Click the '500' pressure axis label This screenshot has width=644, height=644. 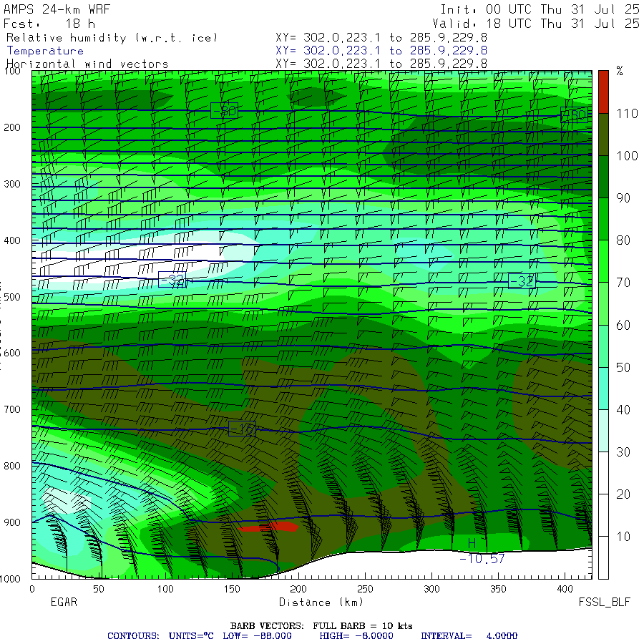tap(12, 297)
